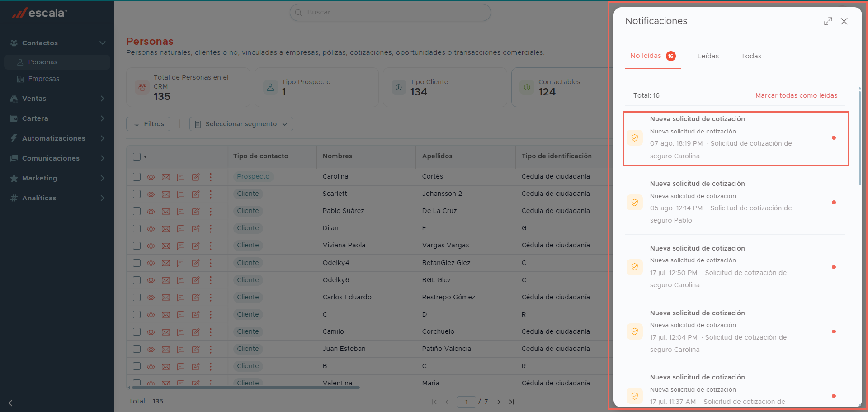
Task: Expand the Automatizaciones sidebar section
Action: 57,138
